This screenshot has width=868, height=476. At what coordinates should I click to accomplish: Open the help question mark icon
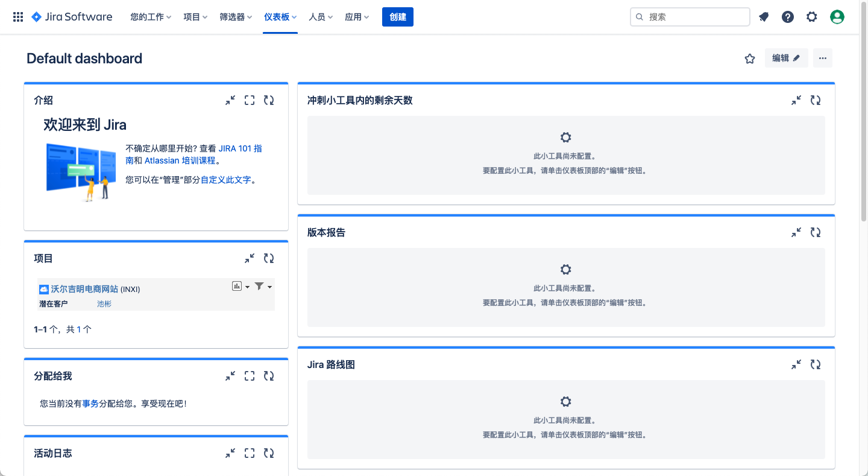click(x=788, y=17)
